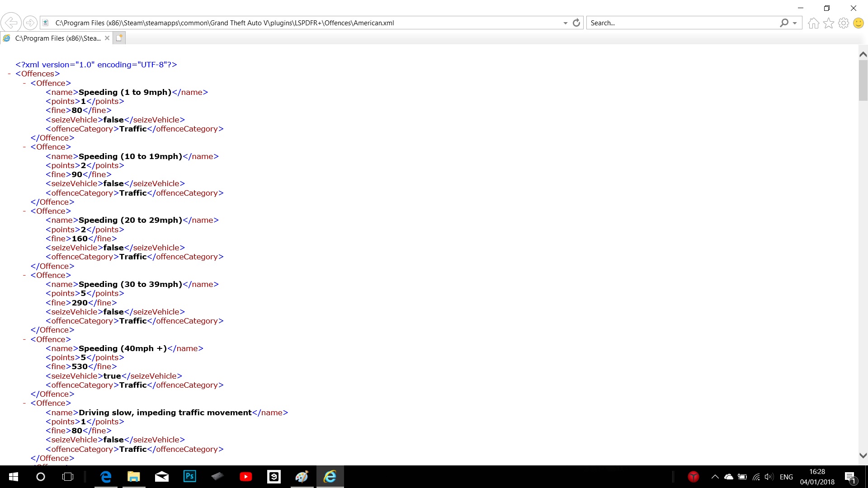The height and width of the screenshot is (488, 868).
Task: Open the Windows Start menu
Action: coord(14,477)
